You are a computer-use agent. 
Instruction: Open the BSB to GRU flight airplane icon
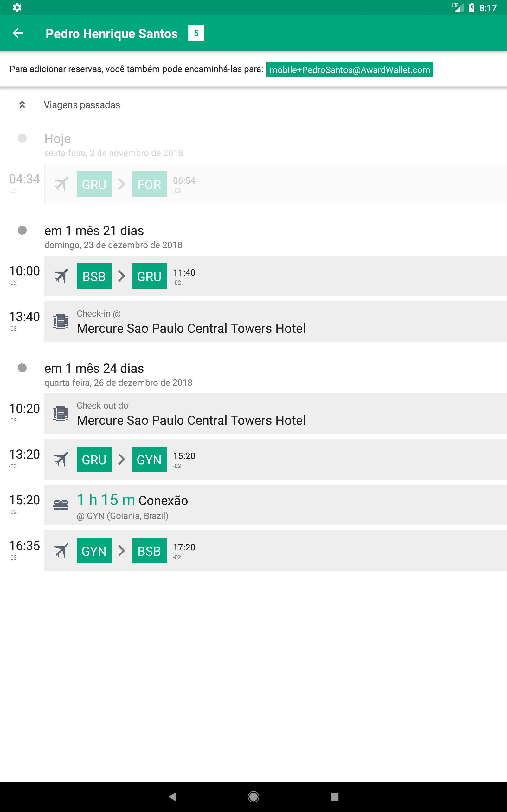click(61, 276)
